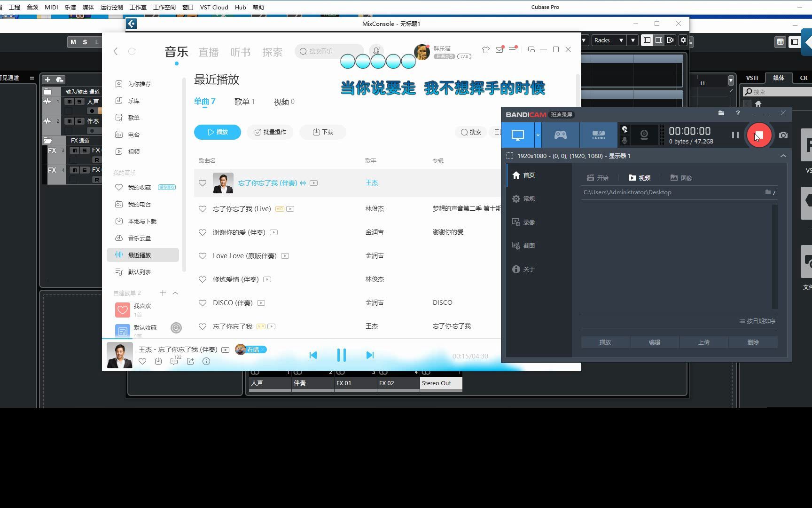
Task: Stop recording with red Bandicam button
Action: click(x=759, y=135)
